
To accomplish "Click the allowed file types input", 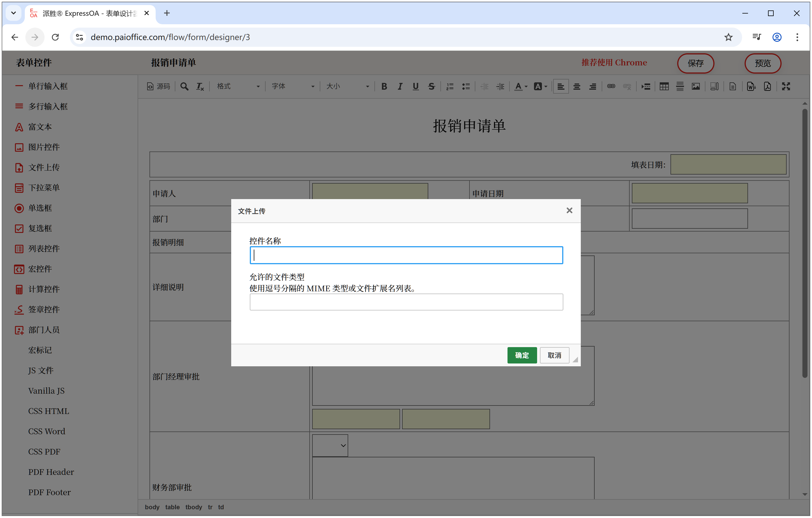I will click(x=406, y=302).
